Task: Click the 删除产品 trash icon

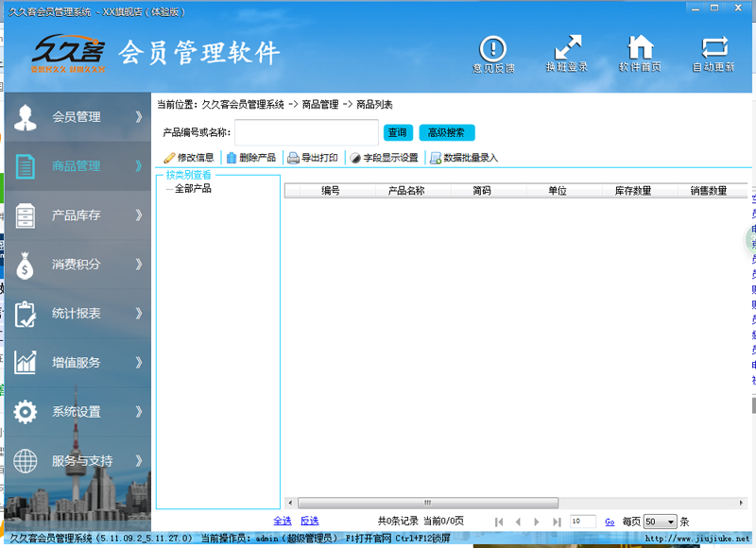Action: point(232,158)
